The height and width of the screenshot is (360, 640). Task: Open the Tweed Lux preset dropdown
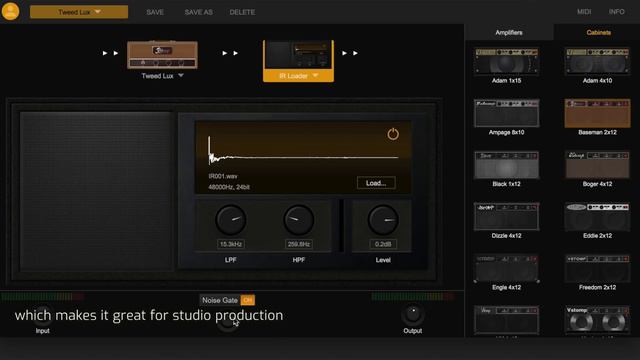pos(79,12)
